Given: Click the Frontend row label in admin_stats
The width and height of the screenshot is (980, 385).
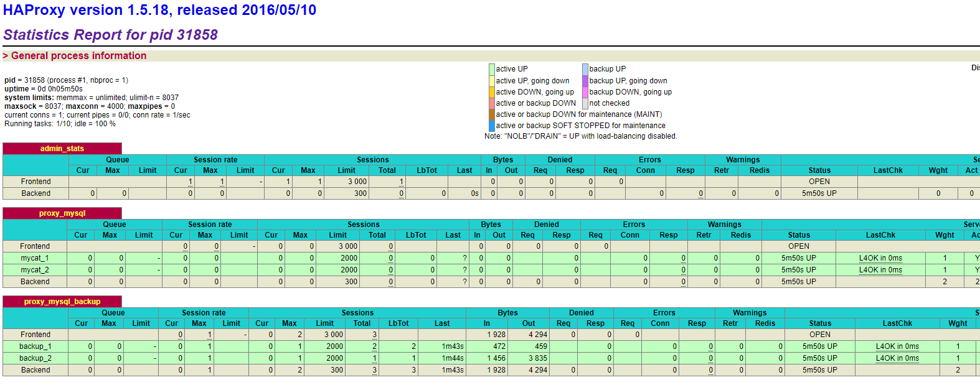Looking at the screenshot, I should pyautogui.click(x=35, y=182).
